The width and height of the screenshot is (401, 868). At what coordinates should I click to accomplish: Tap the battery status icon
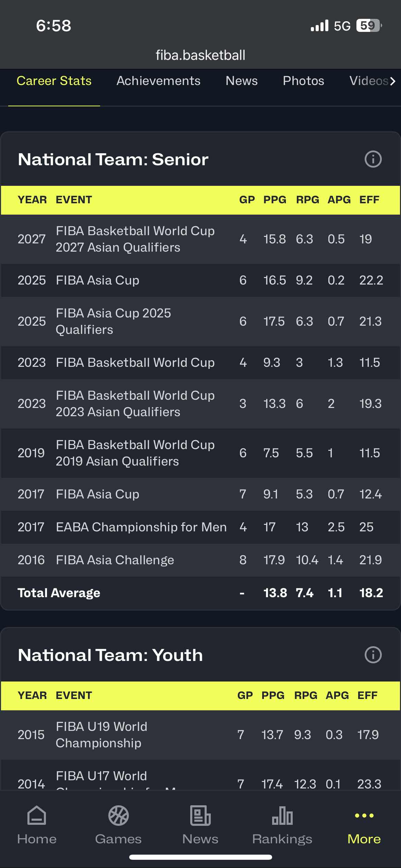point(369,25)
